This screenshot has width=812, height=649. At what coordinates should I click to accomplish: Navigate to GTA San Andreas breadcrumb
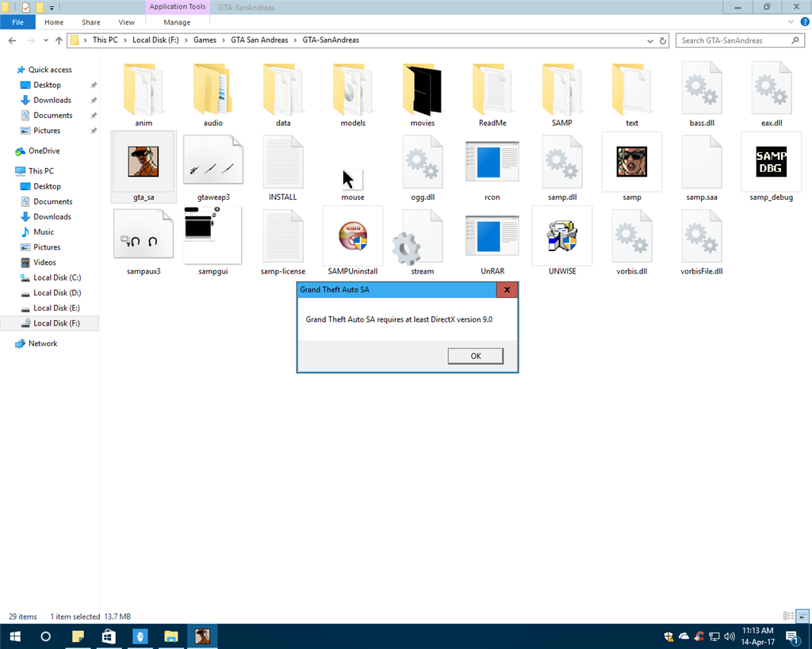259,40
